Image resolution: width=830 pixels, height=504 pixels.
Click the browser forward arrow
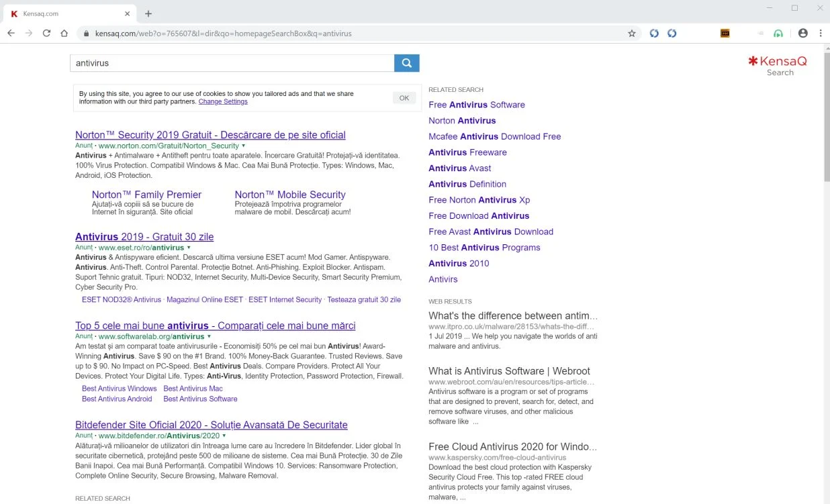coord(28,33)
